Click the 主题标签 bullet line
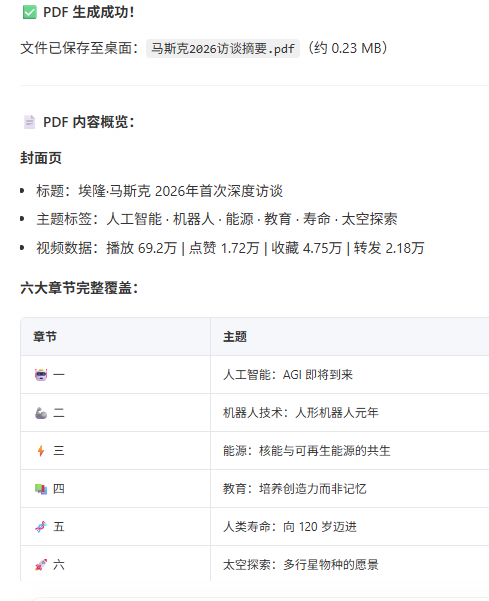489x601 pixels. (x=217, y=219)
